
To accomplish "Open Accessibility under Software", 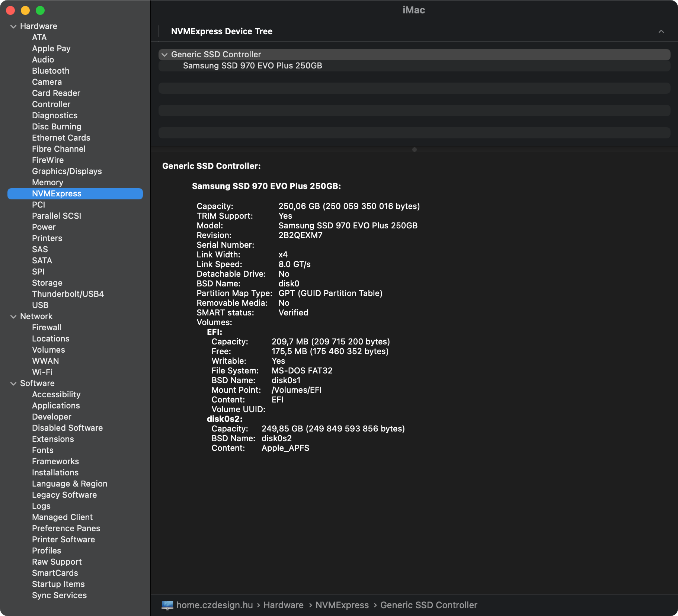I will pyautogui.click(x=56, y=395).
